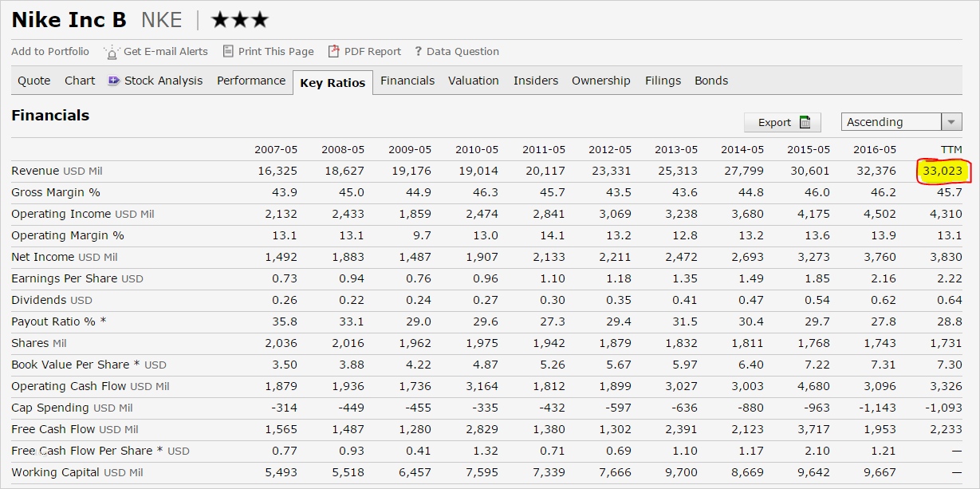Click the Export button

(x=782, y=122)
